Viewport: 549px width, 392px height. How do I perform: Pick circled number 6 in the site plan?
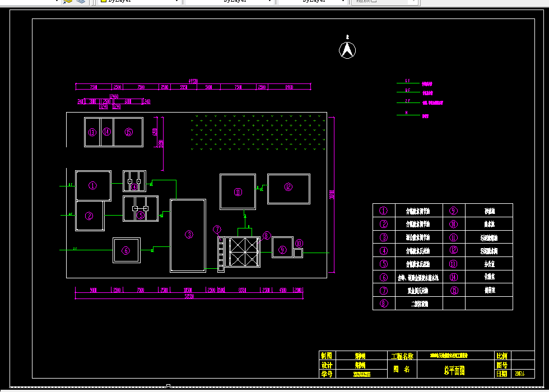pos(125,250)
